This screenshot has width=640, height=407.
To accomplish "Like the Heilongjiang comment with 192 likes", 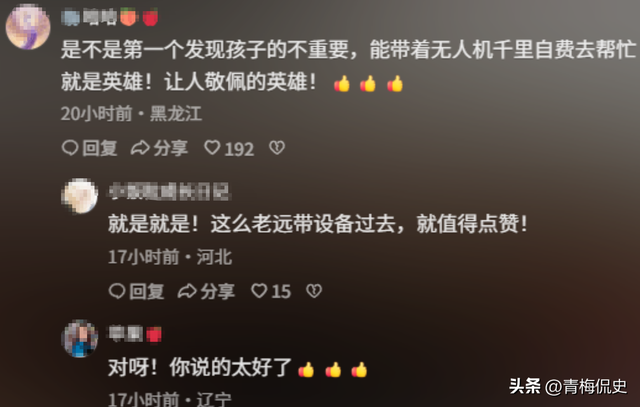I will (229, 148).
